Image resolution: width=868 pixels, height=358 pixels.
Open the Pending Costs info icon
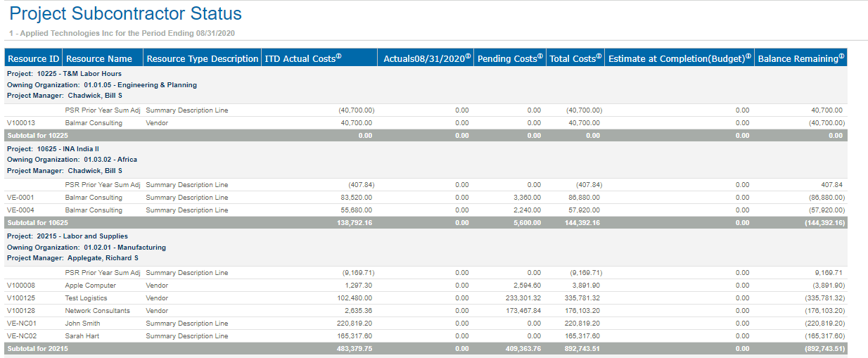(540, 56)
